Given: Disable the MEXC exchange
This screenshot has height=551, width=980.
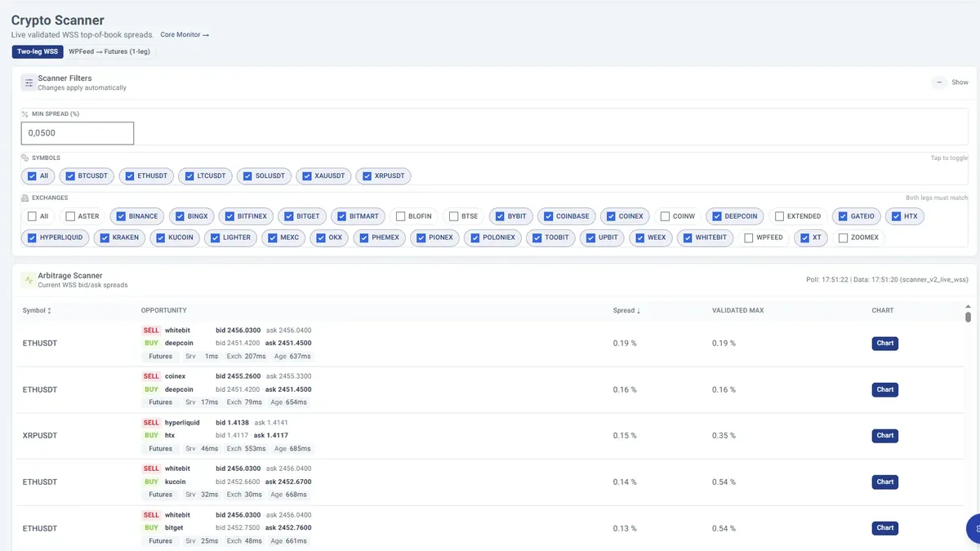Looking at the screenshot, I should click(x=272, y=238).
